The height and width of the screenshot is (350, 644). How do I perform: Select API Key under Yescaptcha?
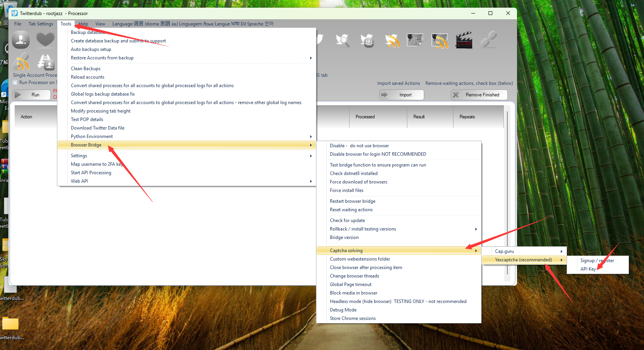pos(588,269)
